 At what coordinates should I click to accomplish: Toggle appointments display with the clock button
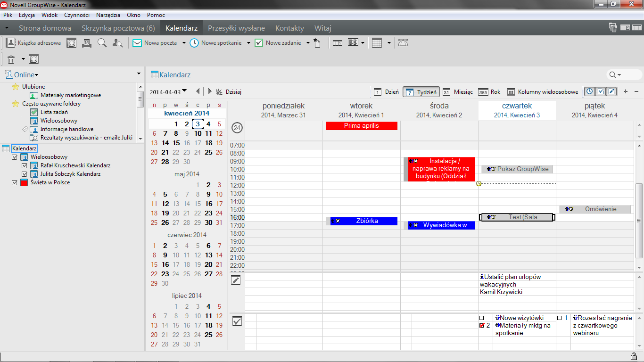point(589,91)
